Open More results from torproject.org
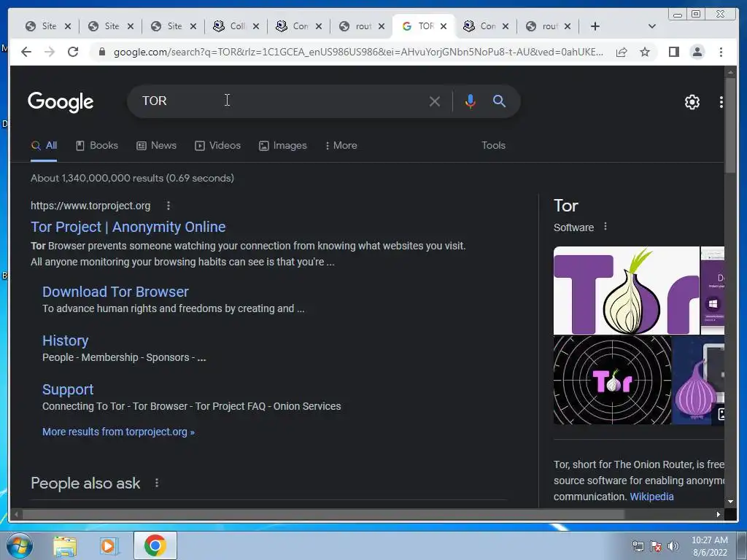Image resolution: width=747 pixels, height=560 pixels. click(118, 432)
